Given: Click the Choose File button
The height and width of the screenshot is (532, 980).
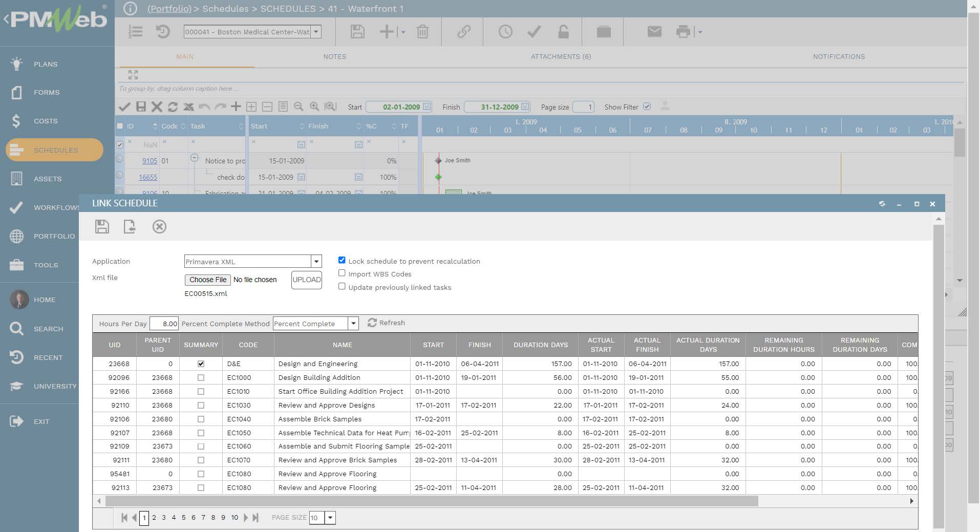Looking at the screenshot, I should point(207,280).
